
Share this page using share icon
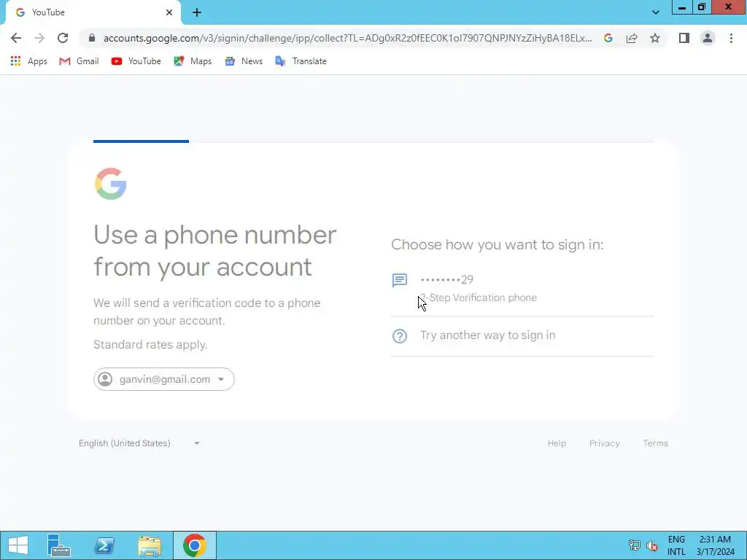point(632,38)
